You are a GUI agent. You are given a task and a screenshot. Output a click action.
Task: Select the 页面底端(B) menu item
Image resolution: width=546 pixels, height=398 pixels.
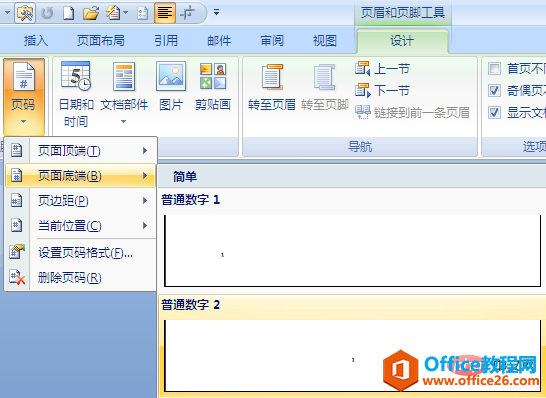click(80, 175)
